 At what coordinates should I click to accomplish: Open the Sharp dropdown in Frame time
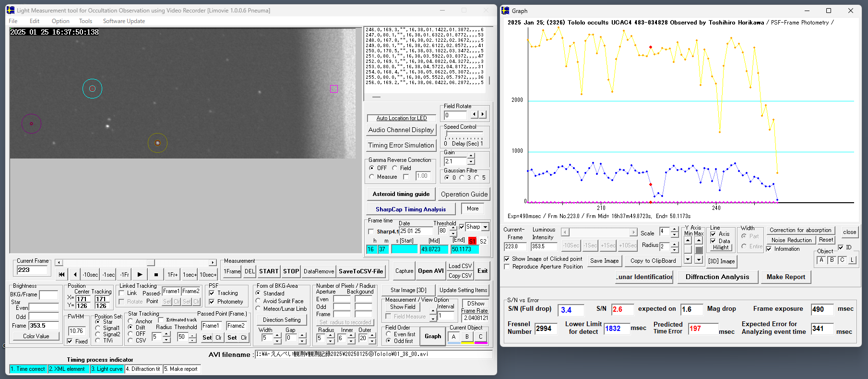coord(485,227)
